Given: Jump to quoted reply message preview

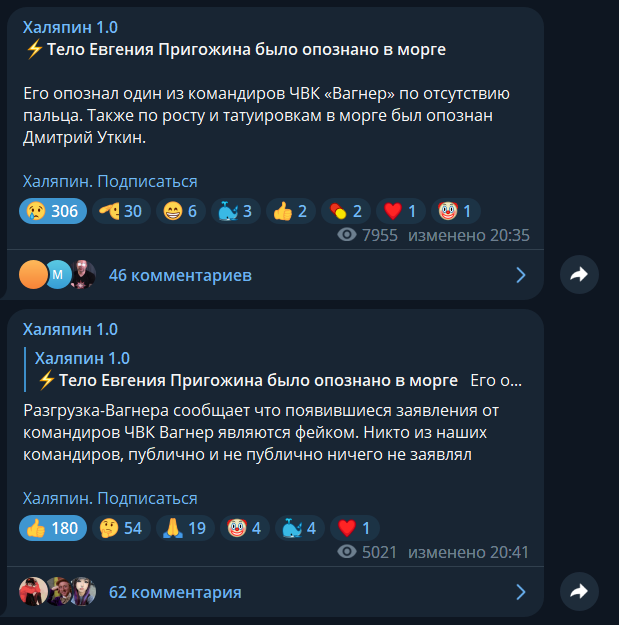Looking at the screenshot, I should click(x=273, y=369).
